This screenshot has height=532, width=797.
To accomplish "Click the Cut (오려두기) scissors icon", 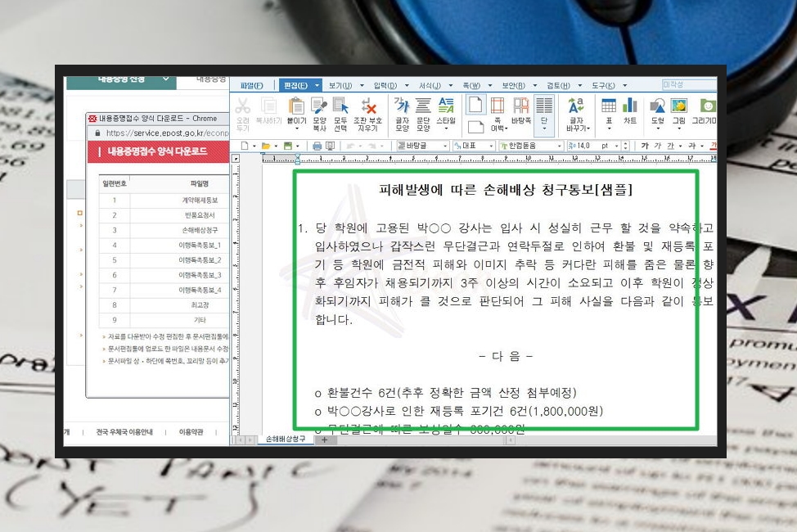I will [242, 106].
